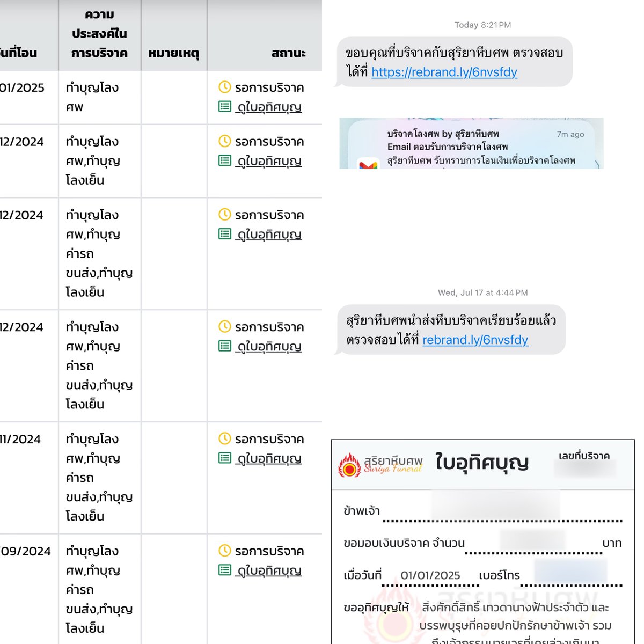
Task: Click the Suriya Funeral flame logo on the certificate
Action: pos(349,465)
